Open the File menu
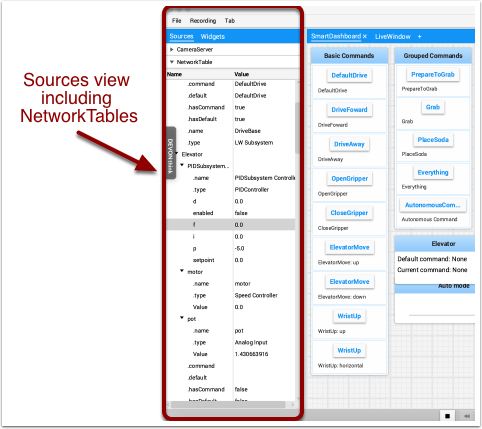The height and width of the screenshot is (429, 482). coord(176,21)
